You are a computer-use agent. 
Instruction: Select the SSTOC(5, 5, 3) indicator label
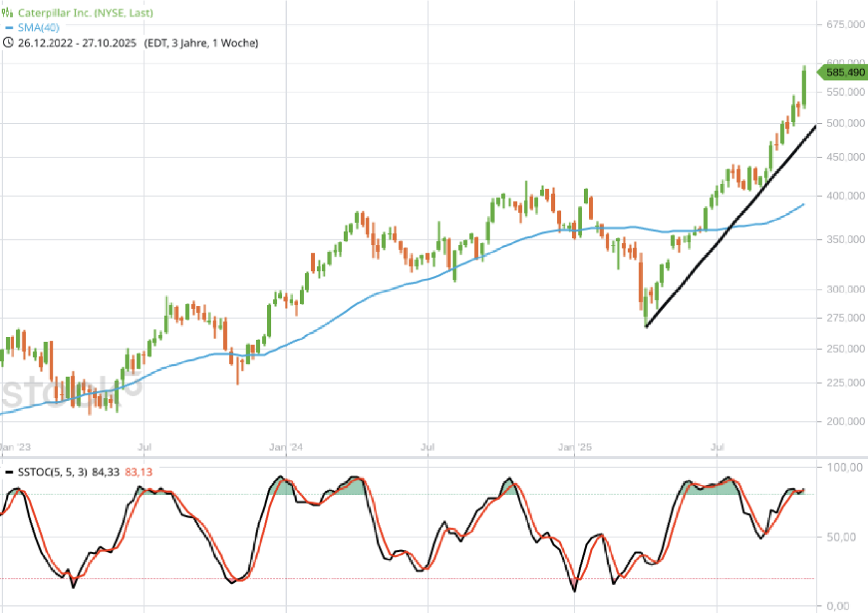(x=53, y=472)
